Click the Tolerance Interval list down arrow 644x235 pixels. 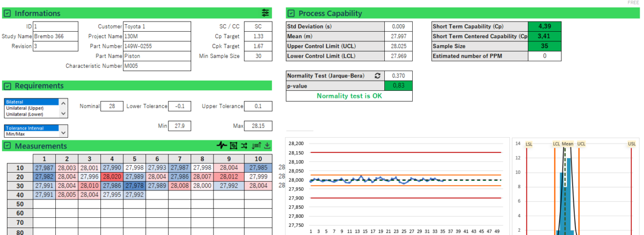coord(64,133)
